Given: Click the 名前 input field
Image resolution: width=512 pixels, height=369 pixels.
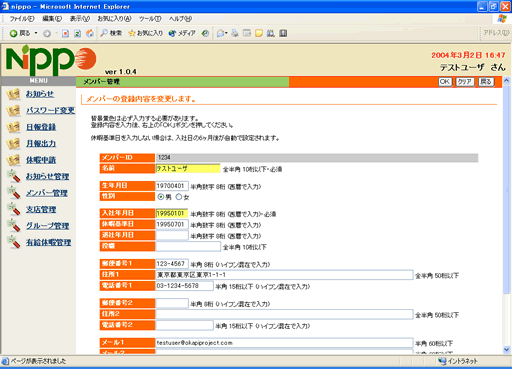Looking at the screenshot, I should pyautogui.click(x=188, y=168).
